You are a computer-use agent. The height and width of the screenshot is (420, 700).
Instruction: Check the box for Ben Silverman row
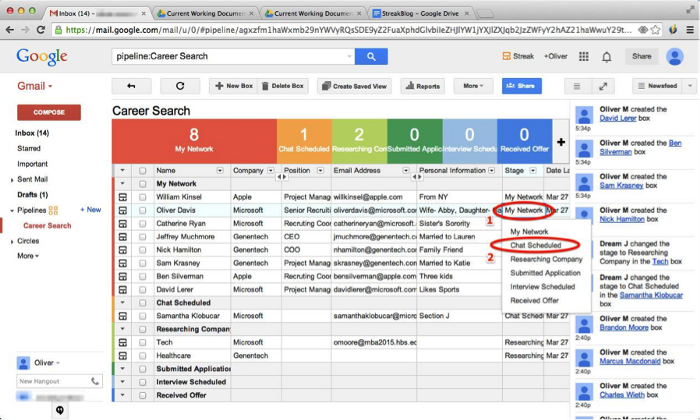142,276
